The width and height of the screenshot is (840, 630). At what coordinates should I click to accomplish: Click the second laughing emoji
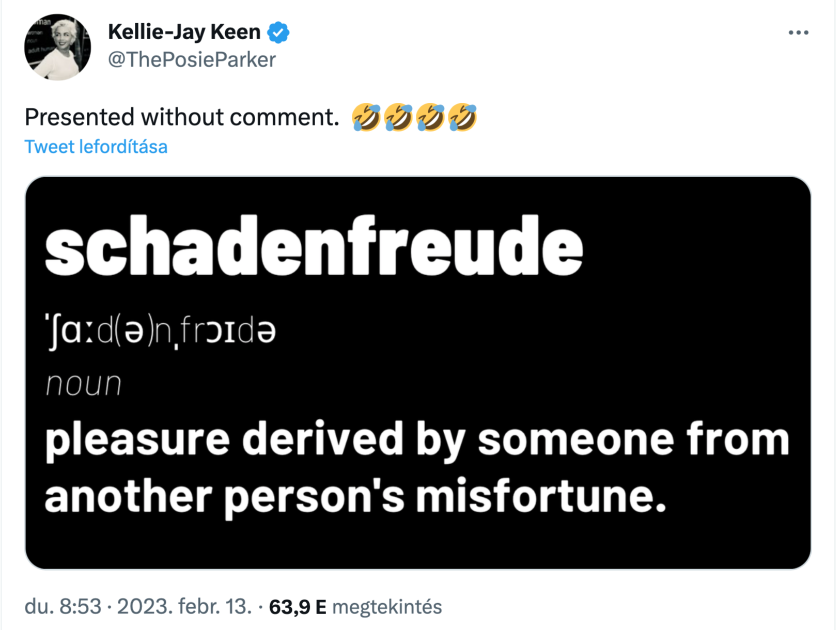(x=398, y=117)
